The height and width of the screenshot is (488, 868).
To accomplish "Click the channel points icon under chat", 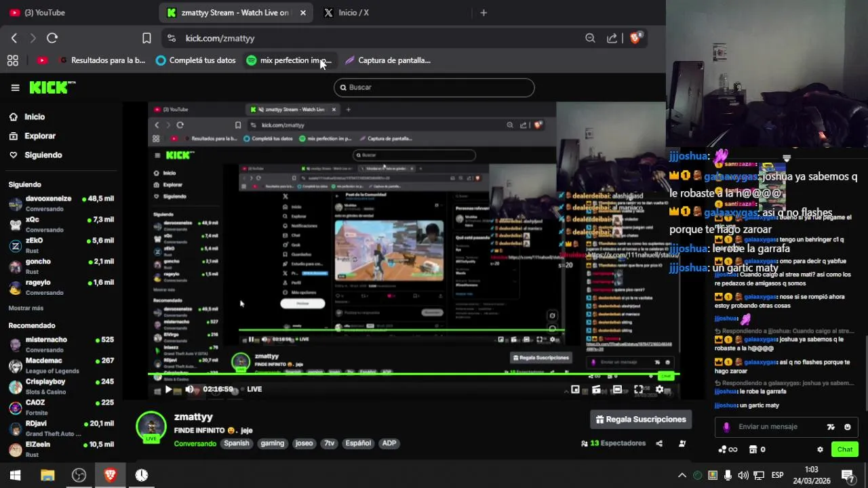I will point(728,449).
